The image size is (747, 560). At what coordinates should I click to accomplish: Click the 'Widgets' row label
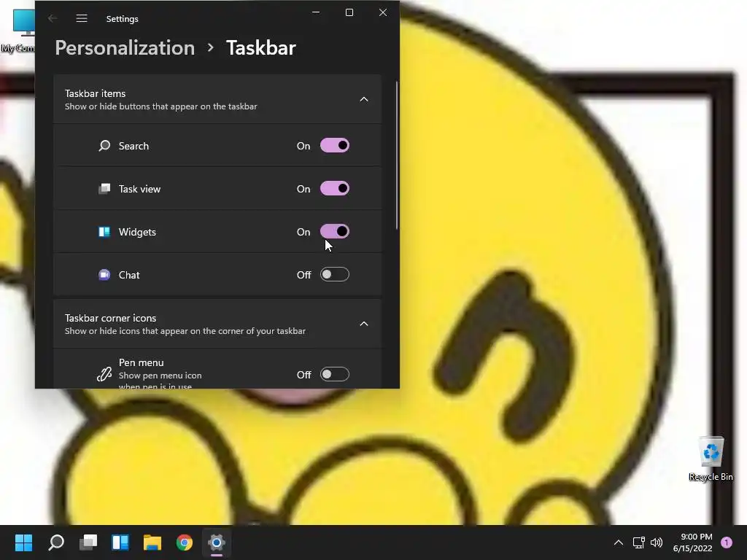click(137, 232)
